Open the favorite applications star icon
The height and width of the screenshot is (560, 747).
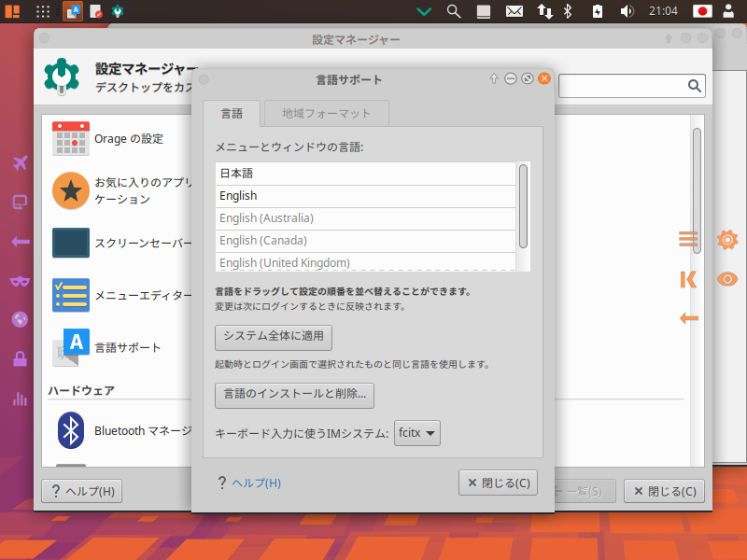[71, 190]
